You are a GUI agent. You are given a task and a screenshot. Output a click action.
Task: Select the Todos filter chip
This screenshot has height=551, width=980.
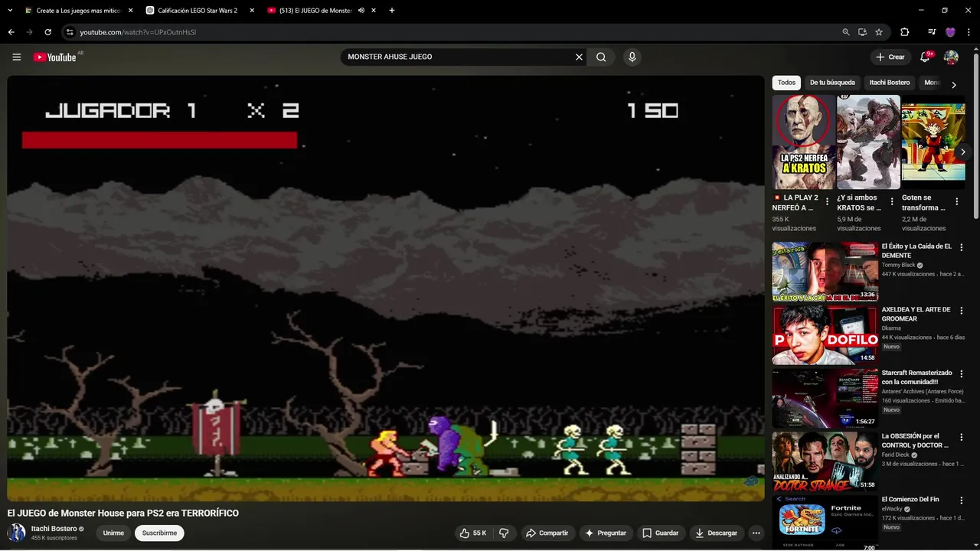pos(786,83)
